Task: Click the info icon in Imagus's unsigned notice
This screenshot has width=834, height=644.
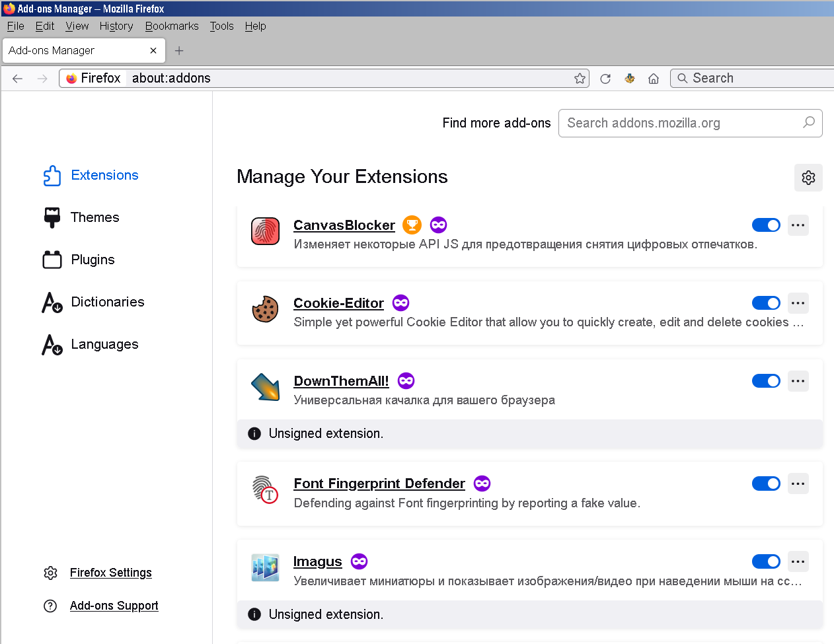Action: pos(254,614)
